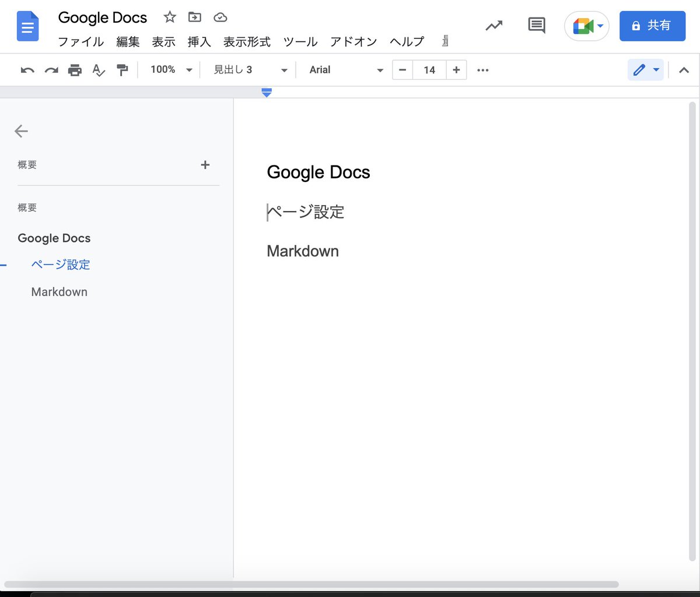Open the editing mode pencil dropdown
The width and height of the screenshot is (700, 597).
(646, 70)
